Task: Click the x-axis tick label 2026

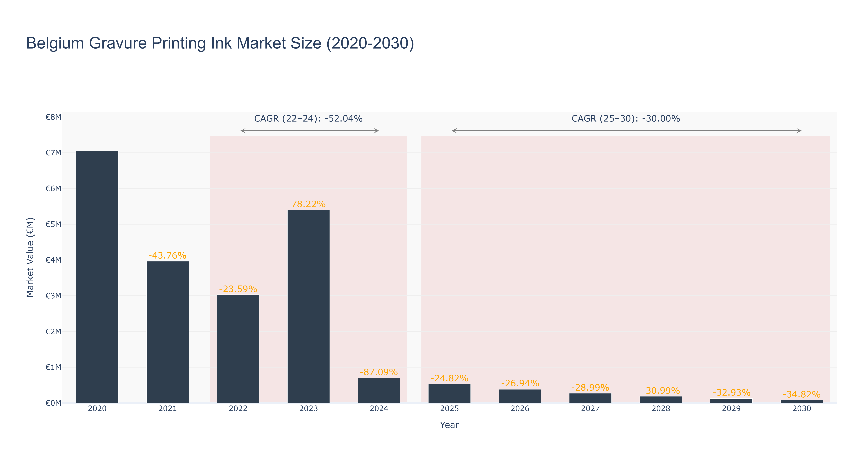Action: coord(520,409)
